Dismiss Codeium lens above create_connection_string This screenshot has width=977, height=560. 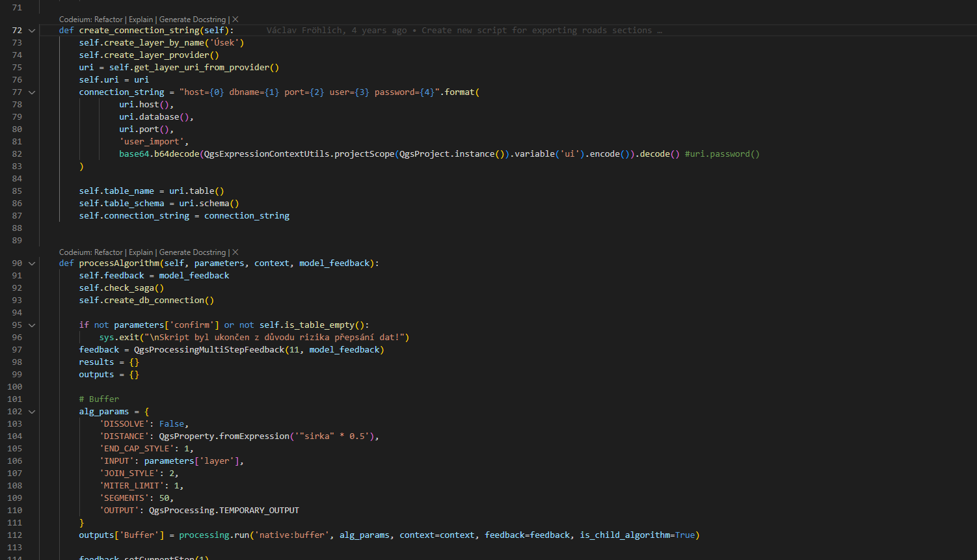(235, 20)
